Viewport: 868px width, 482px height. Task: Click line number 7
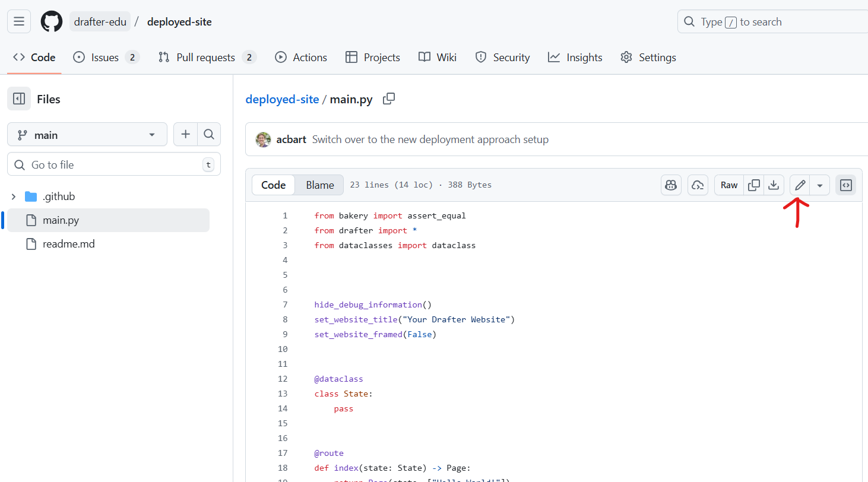coord(285,305)
